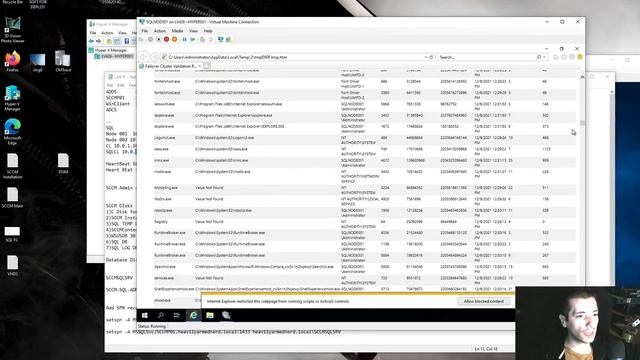Click Task View icon in VM taskbar

click(177, 315)
